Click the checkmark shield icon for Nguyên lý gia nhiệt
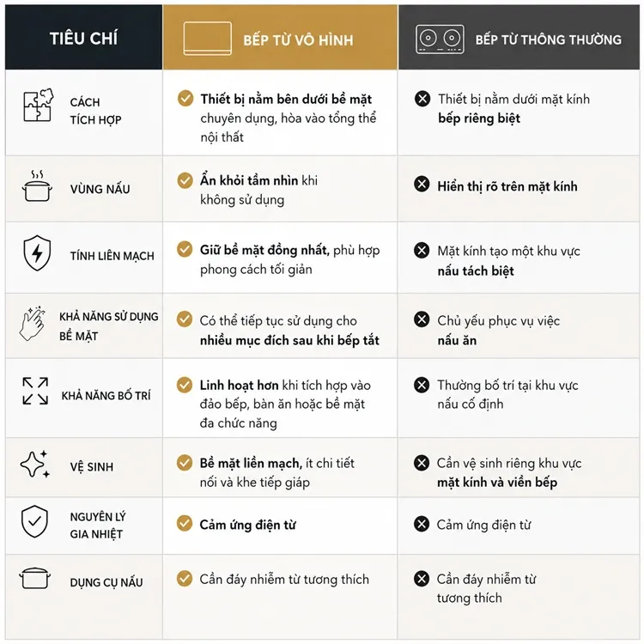 point(34,521)
